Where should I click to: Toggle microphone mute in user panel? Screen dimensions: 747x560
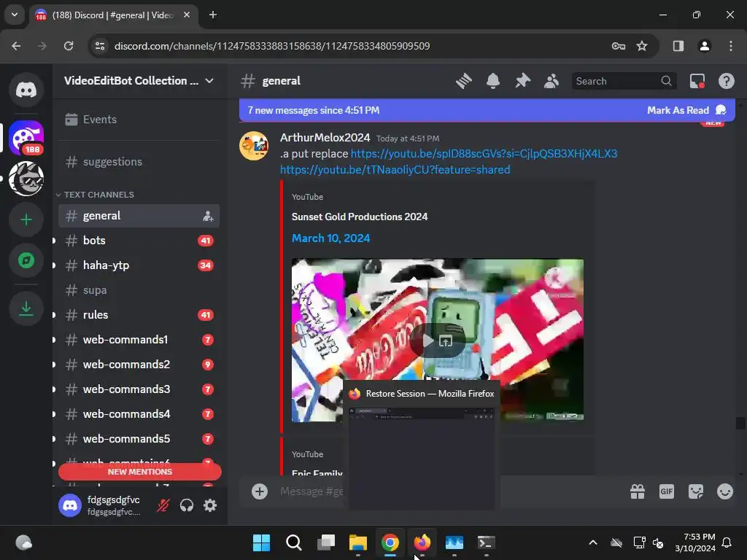(x=163, y=505)
